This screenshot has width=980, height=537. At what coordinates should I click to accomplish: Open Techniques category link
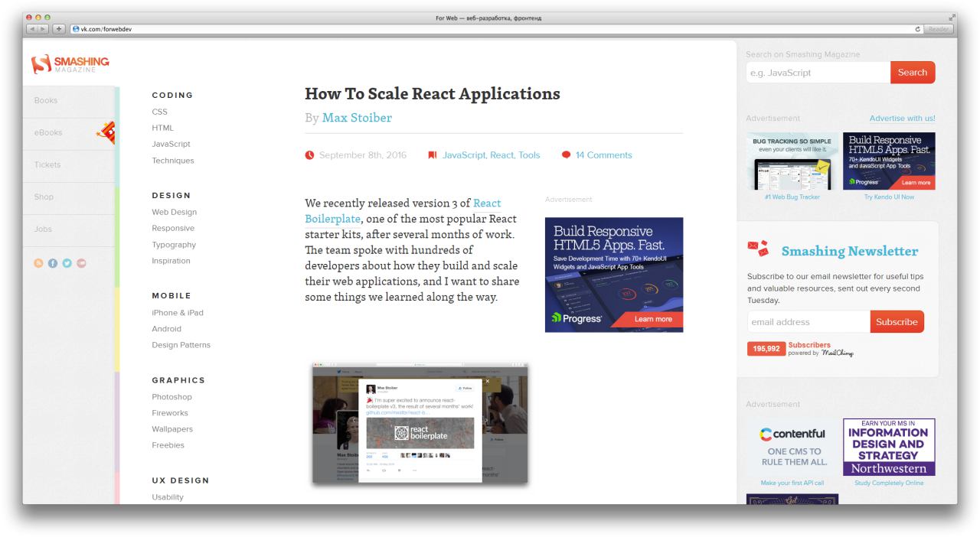(x=173, y=161)
